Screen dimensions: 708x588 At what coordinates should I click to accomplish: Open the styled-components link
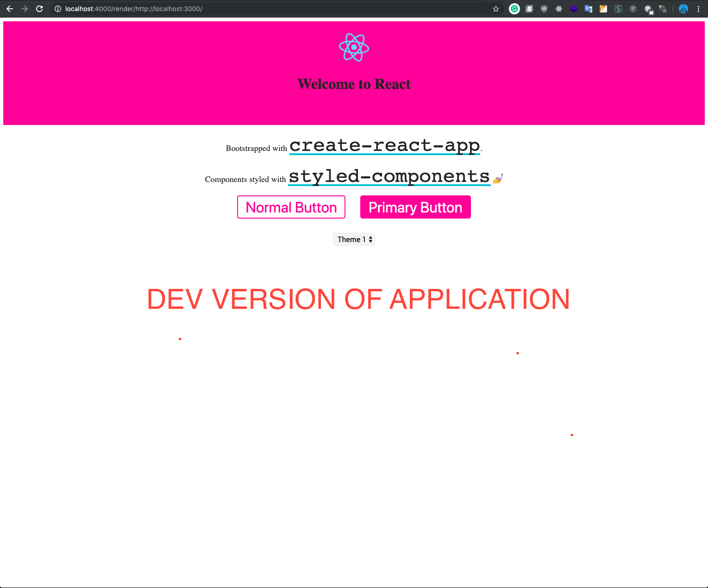[388, 176]
